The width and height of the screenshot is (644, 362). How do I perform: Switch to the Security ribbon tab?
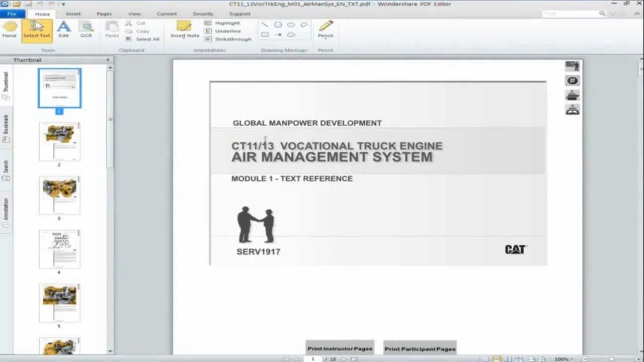(x=203, y=14)
